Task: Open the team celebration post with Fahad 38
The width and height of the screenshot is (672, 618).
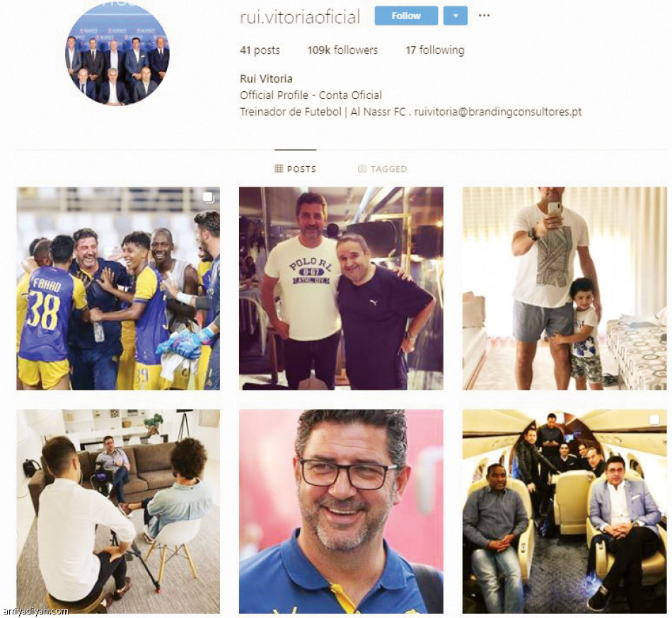Action: tap(118, 288)
